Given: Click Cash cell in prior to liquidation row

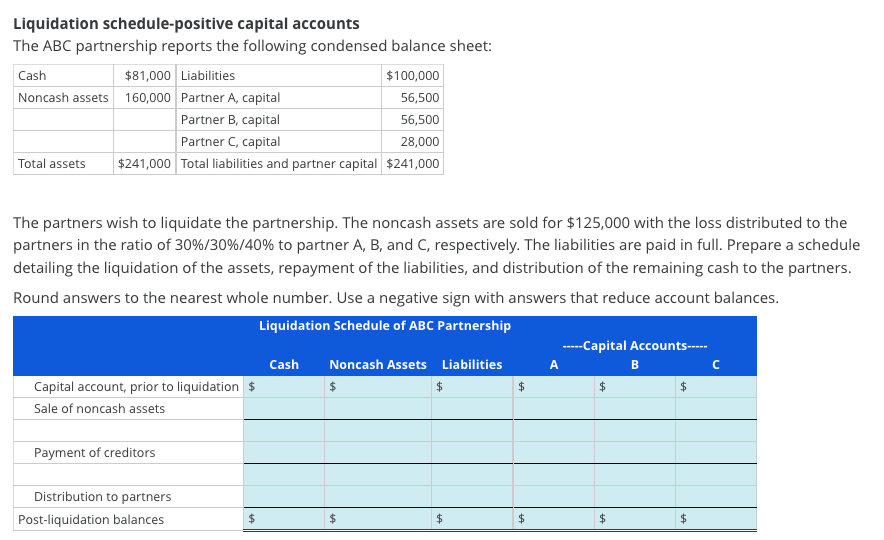Looking at the screenshot, I should click(284, 387).
